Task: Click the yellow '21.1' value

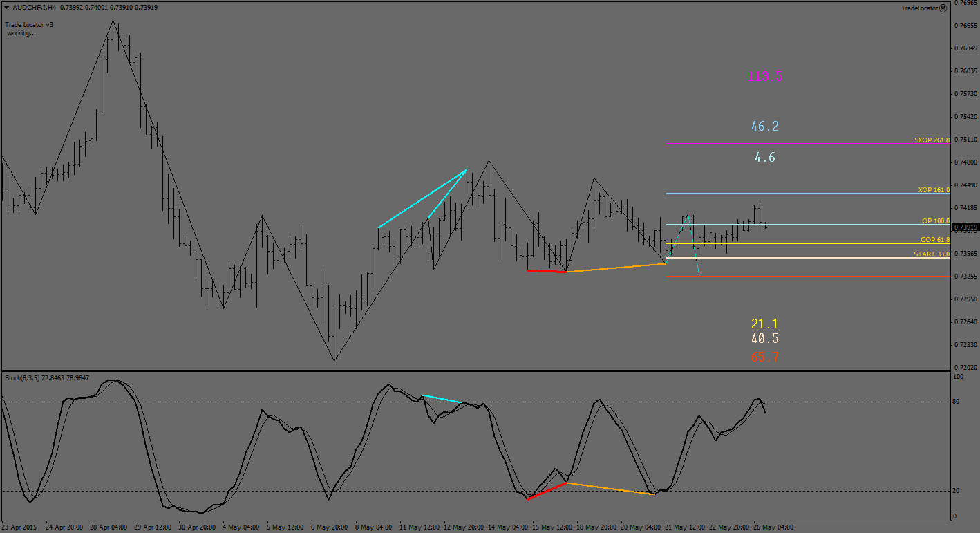Action: coord(765,324)
